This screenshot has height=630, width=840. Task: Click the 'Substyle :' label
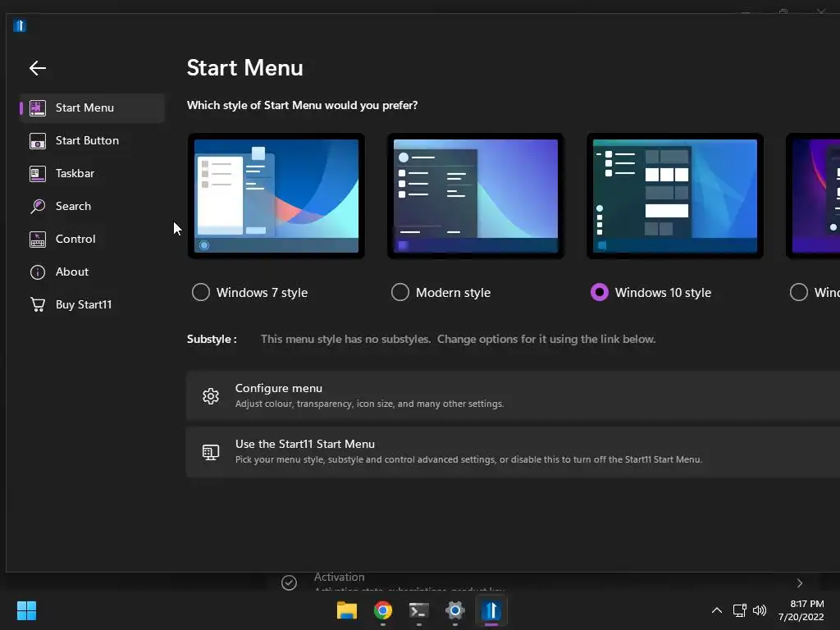[x=212, y=339]
